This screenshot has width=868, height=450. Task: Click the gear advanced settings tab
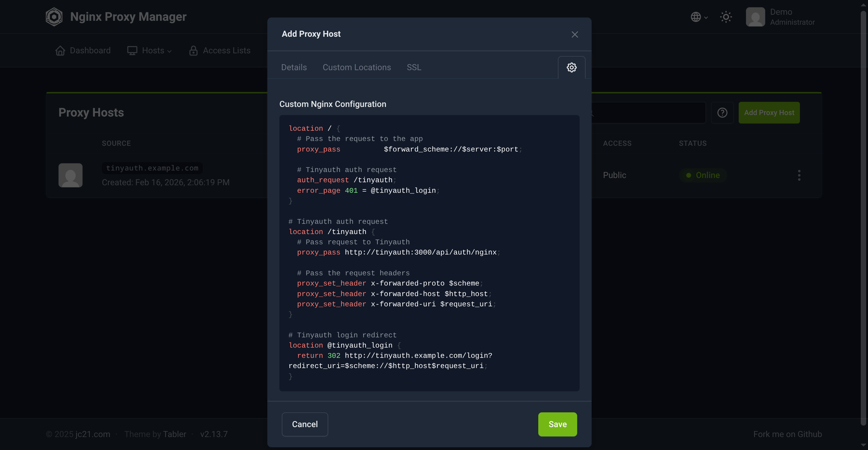pyautogui.click(x=571, y=67)
